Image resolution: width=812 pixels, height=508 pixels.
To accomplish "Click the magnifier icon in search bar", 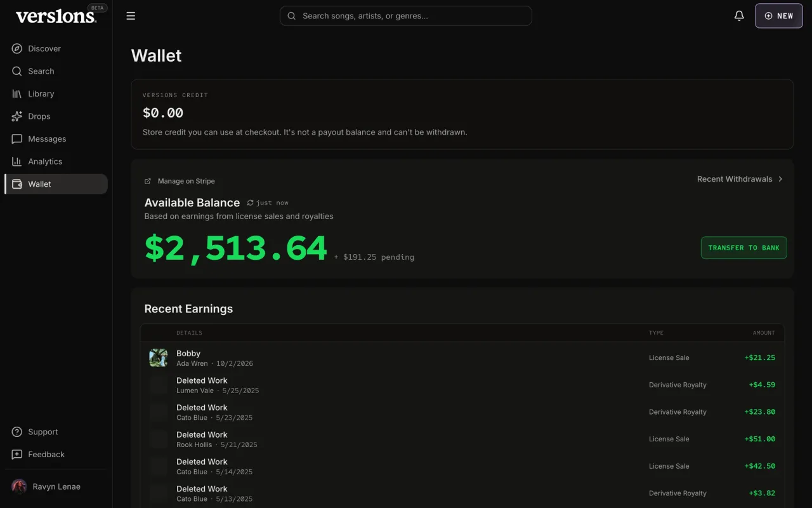I will [x=292, y=16].
